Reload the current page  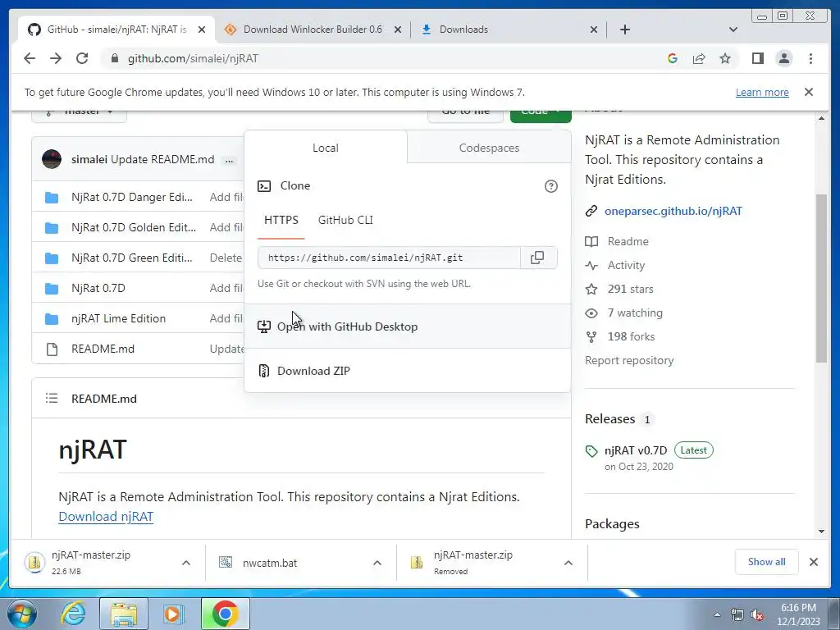pos(82,58)
